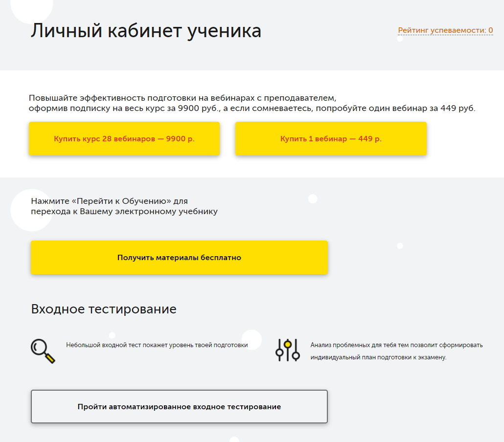Viewport: 504px width, 442px height.
Task: Start Пройти автоматизированное входное тестирование
Action: 179,406
